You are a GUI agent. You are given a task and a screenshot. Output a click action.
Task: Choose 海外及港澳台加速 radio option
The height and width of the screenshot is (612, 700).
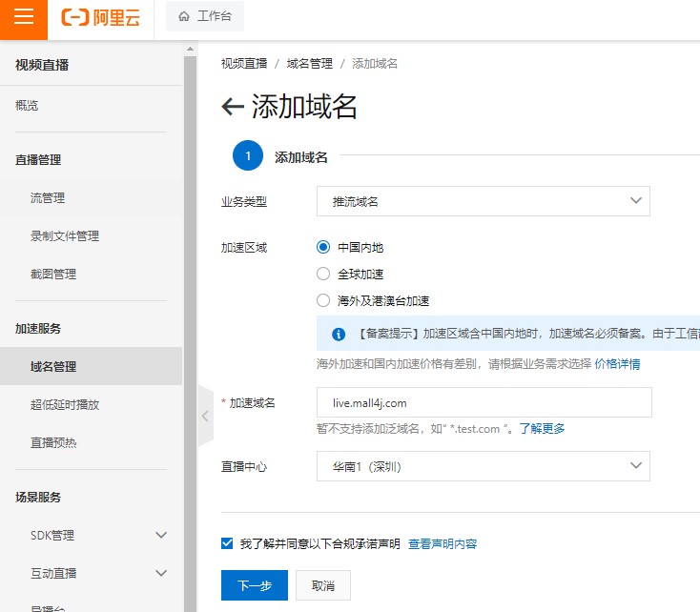[x=323, y=301]
